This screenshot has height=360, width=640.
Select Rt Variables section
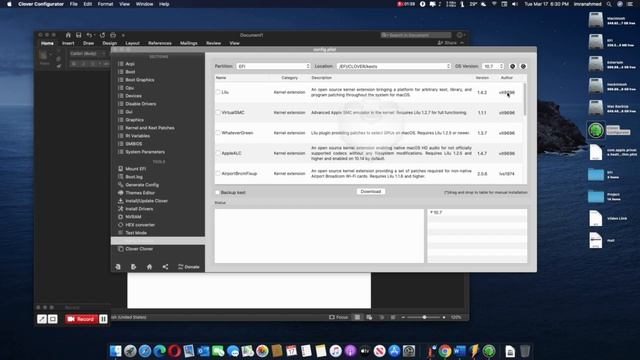click(x=137, y=136)
